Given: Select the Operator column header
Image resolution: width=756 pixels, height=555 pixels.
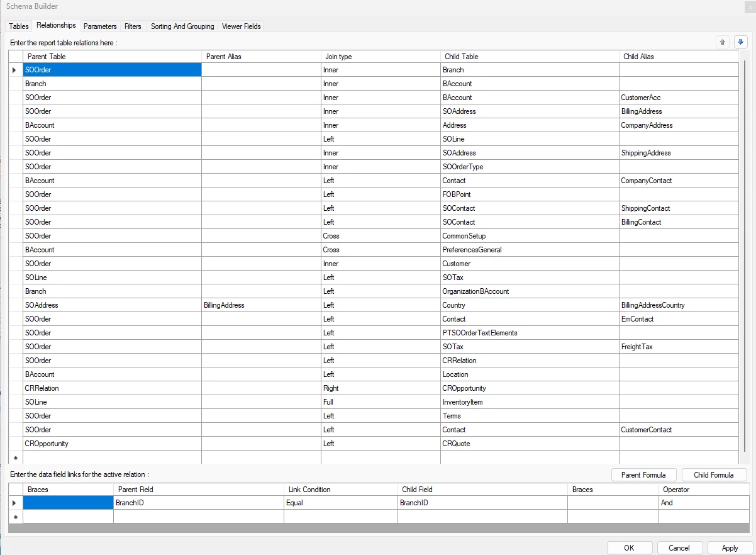Looking at the screenshot, I should 703,490.
